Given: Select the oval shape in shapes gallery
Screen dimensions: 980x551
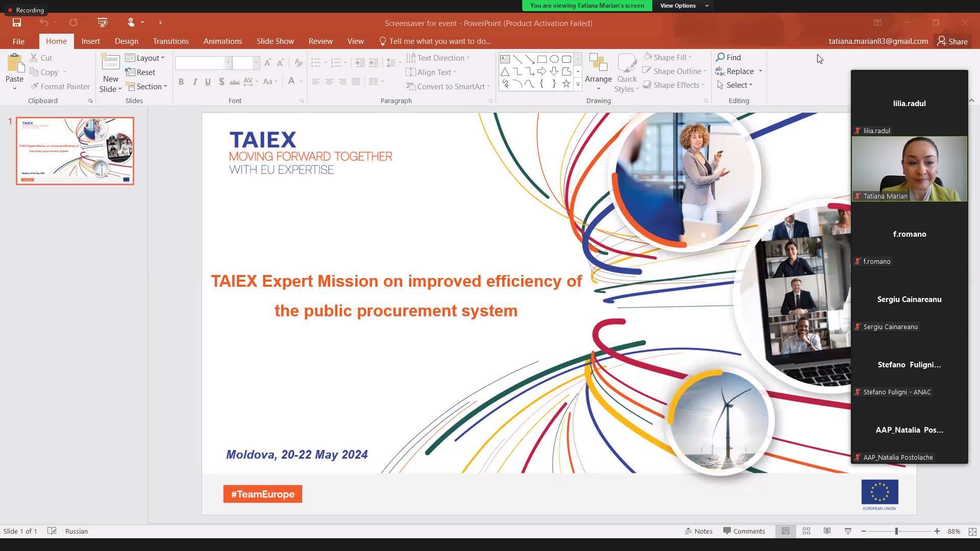Looking at the screenshot, I should 554,59.
